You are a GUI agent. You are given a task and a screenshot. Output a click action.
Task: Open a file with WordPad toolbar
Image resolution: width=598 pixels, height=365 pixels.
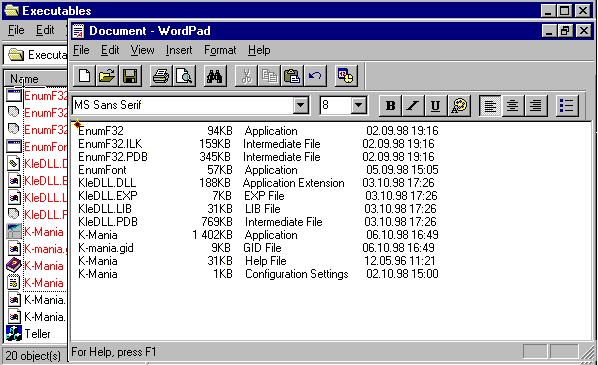107,76
